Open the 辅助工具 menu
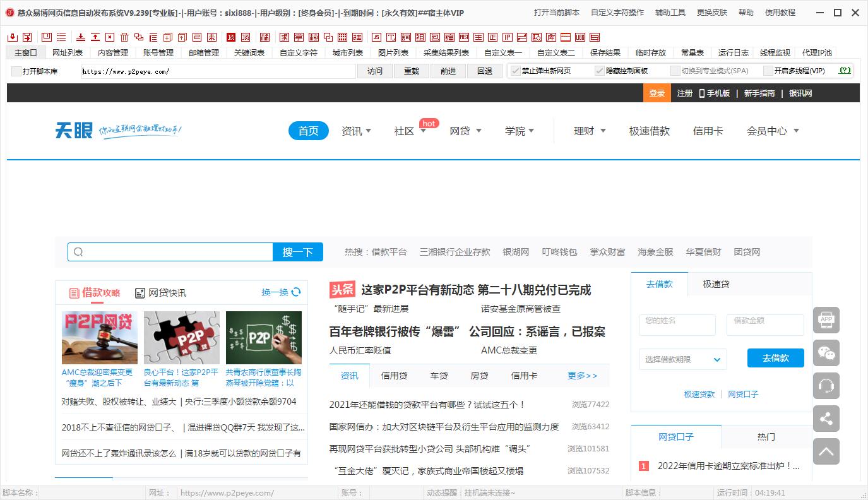 (670, 13)
